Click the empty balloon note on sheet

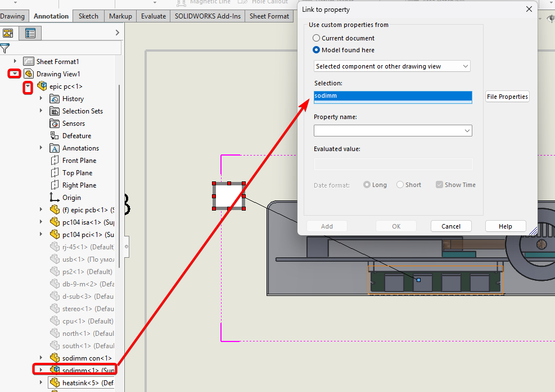[x=229, y=196]
